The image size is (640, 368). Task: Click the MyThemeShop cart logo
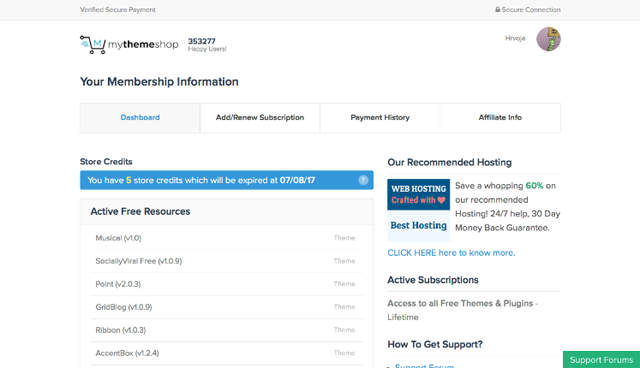coord(93,44)
